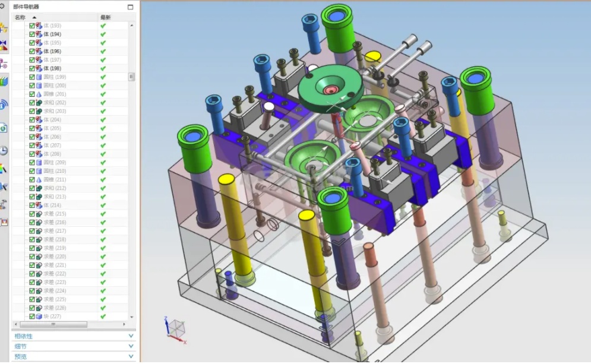The width and height of the screenshot is (591, 364).
Task: Expand the 细节 section chevron
Action: (x=131, y=346)
